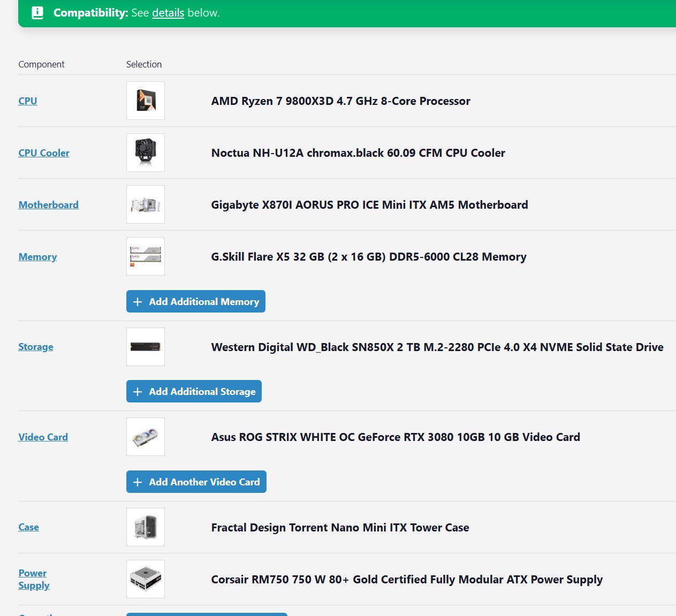The width and height of the screenshot is (676, 616).
Task: Select 'AMD Ryzen 7 9800X3D 4.7 GHz 8-Core Processor'
Action: (341, 101)
